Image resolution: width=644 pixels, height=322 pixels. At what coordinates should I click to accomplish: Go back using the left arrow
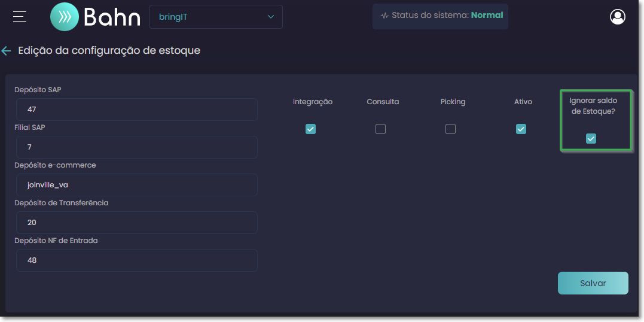[6, 51]
